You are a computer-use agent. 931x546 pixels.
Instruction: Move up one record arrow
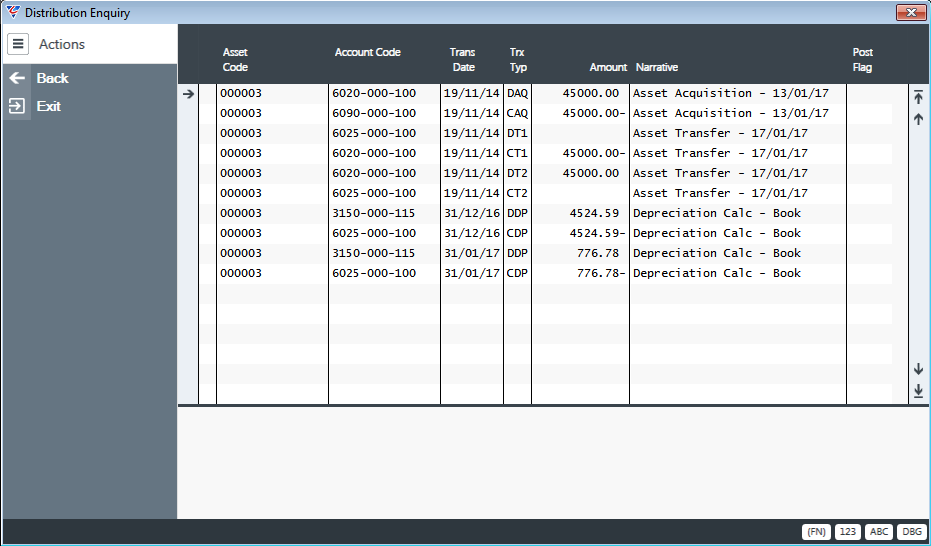(918, 119)
